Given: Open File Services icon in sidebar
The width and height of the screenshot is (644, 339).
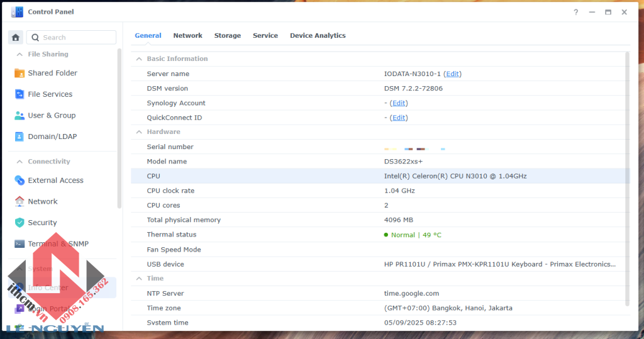Looking at the screenshot, I should click(x=19, y=94).
